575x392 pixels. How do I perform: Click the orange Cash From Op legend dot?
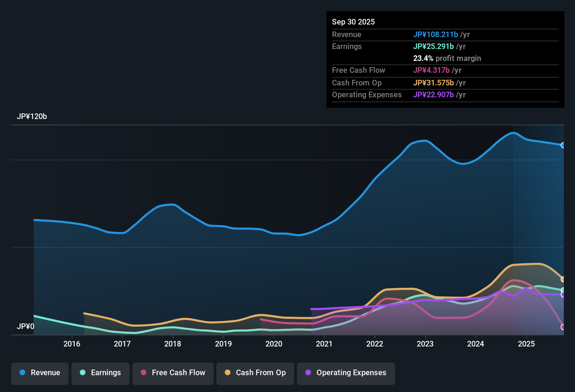point(228,373)
